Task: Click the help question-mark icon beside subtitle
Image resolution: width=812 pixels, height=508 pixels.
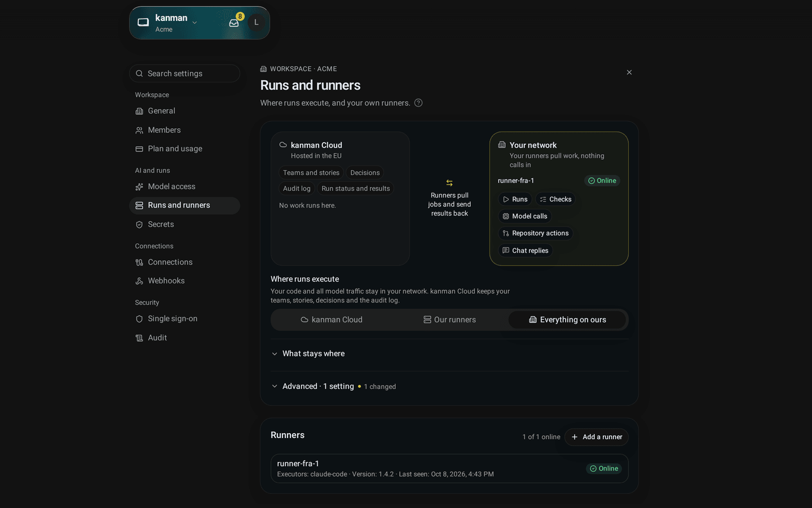Action: 418,103
